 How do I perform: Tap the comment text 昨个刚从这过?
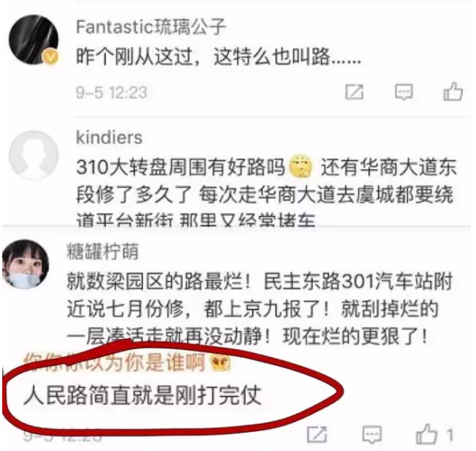218,57
